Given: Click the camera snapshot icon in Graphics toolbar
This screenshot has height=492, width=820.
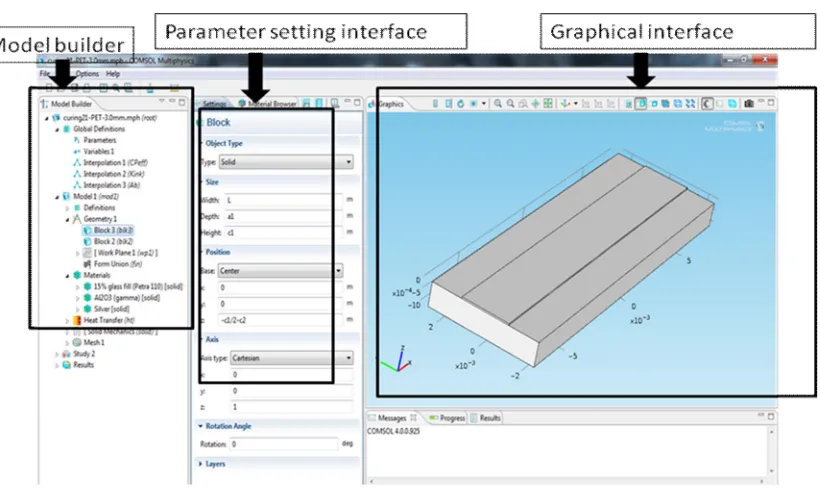Looking at the screenshot, I should pos(749,104).
